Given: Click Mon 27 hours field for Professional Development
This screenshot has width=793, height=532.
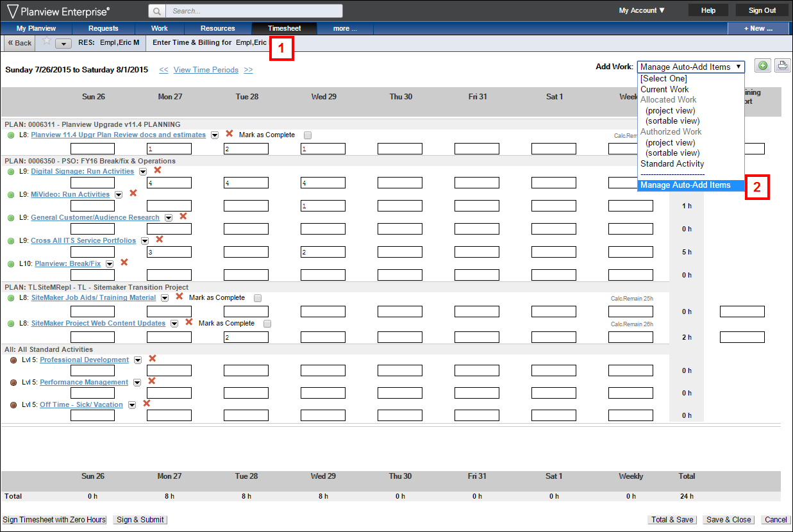Looking at the screenshot, I should (x=169, y=370).
